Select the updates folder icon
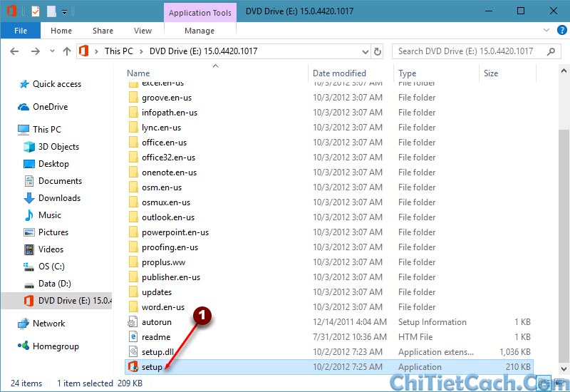 tap(133, 292)
